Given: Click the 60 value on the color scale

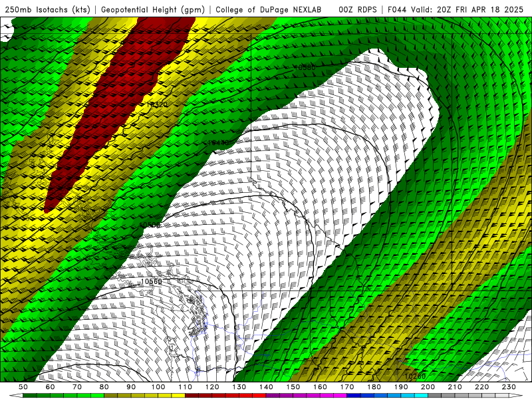Looking at the screenshot, I should tap(51, 387).
